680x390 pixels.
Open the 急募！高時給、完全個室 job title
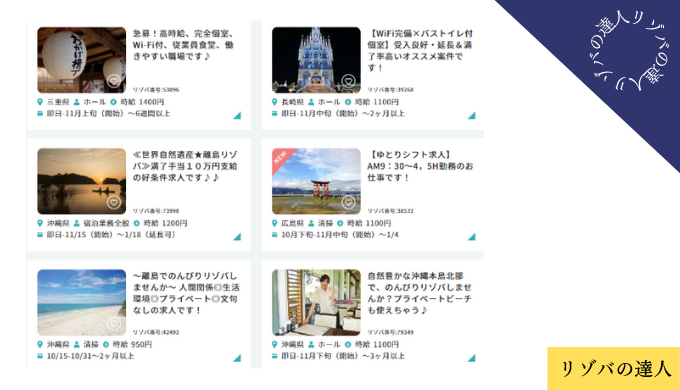[183, 45]
